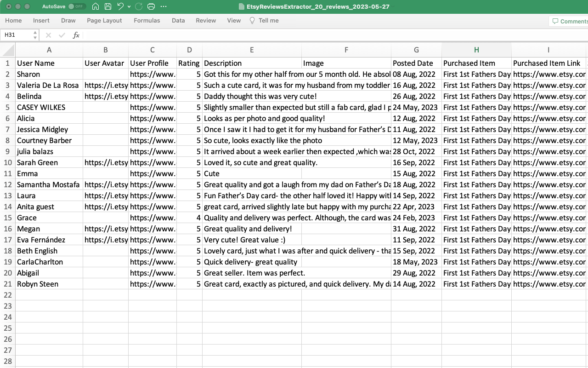Save the workbook with the floppy disk icon
588x368 pixels.
click(x=108, y=6)
